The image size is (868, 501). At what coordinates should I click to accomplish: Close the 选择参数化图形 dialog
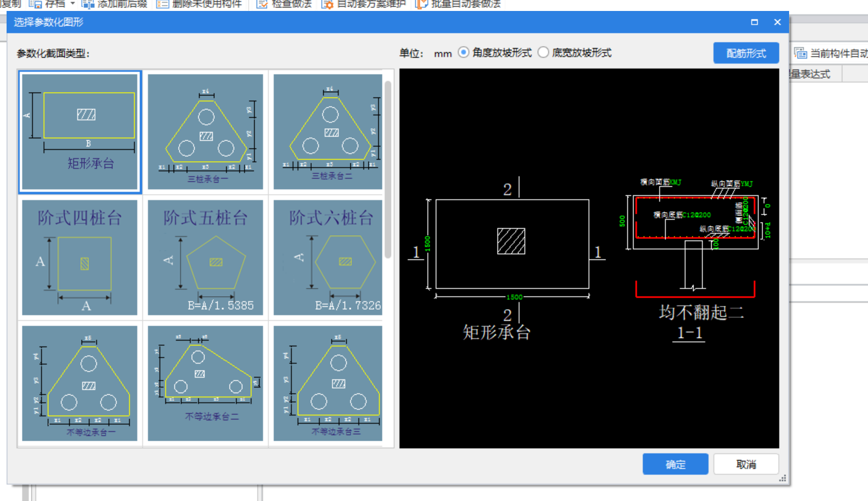pyautogui.click(x=777, y=22)
